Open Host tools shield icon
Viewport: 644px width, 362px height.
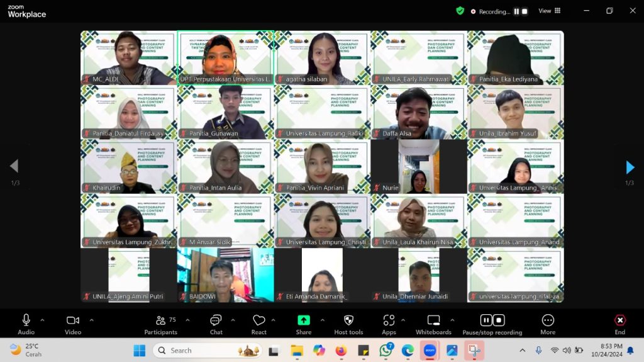(x=348, y=320)
